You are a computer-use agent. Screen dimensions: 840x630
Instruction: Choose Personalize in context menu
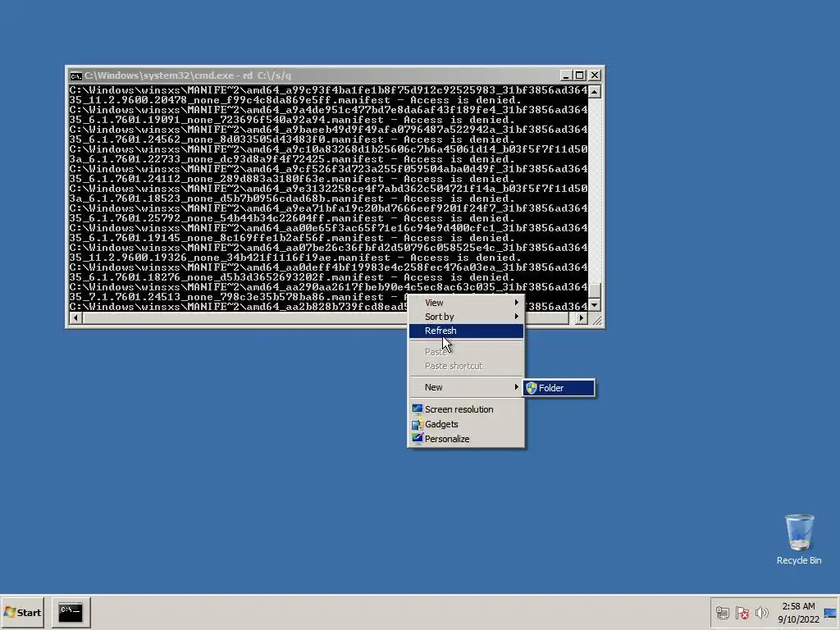(466, 439)
